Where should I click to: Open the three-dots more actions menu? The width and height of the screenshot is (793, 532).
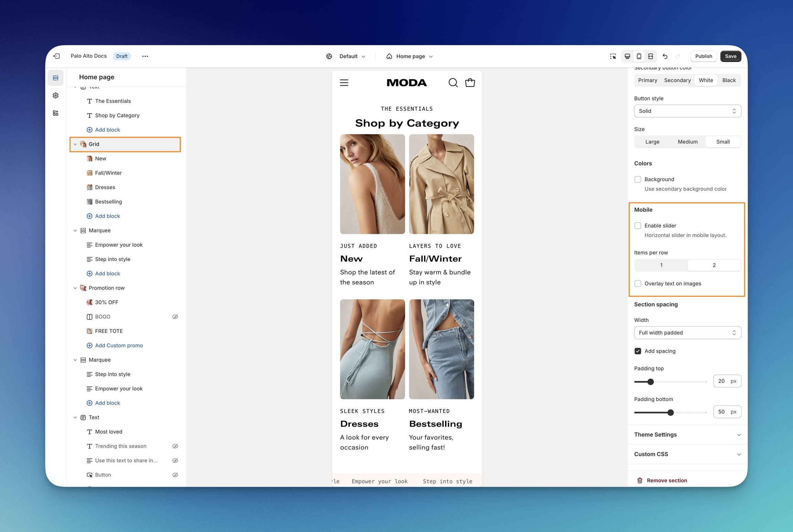pos(145,56)
